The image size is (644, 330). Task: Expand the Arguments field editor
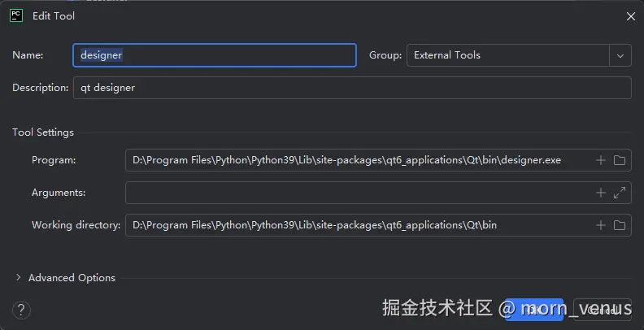620,193
